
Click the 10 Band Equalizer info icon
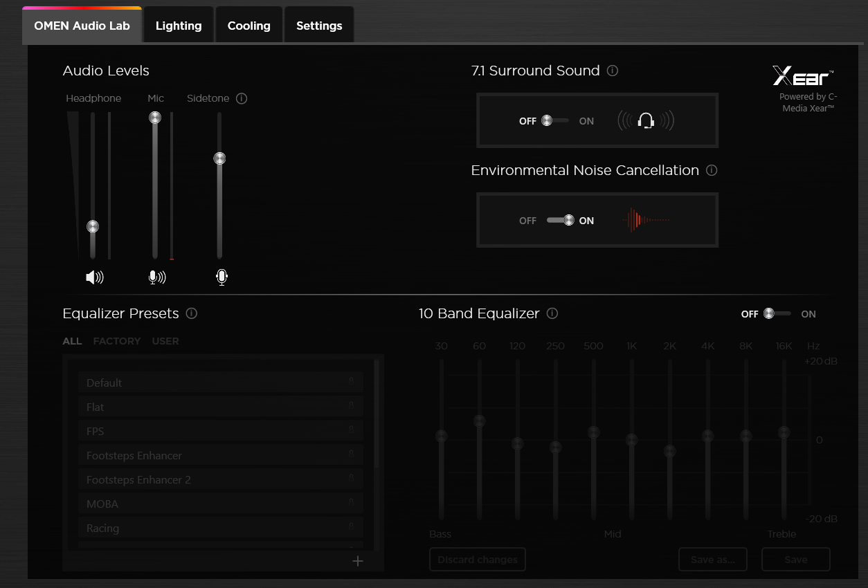coord(552,313)
